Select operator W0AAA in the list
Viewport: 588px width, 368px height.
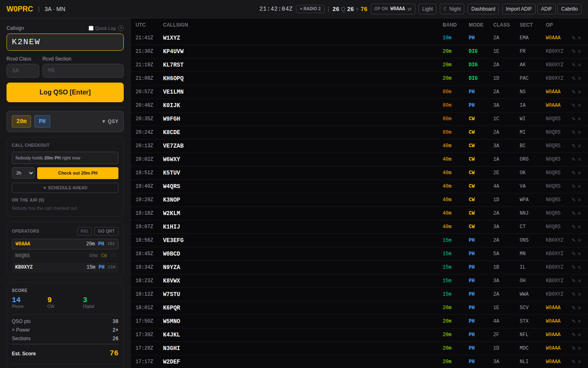point(65,244)
